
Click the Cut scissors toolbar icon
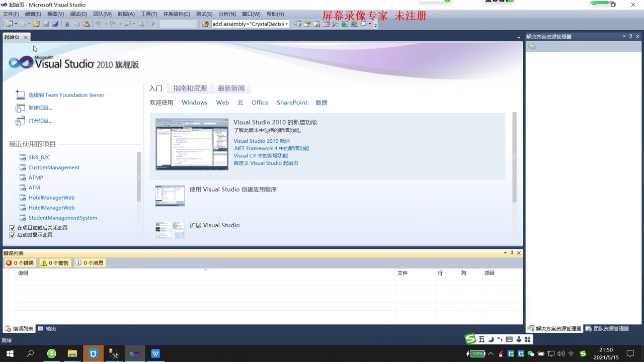(67, 24)
